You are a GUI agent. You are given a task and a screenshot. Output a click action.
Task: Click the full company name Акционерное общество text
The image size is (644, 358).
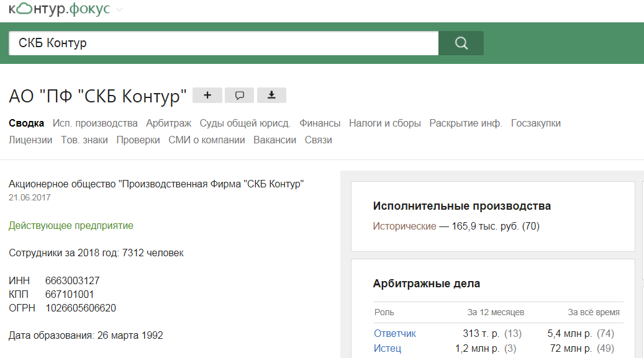pos(156,184)
